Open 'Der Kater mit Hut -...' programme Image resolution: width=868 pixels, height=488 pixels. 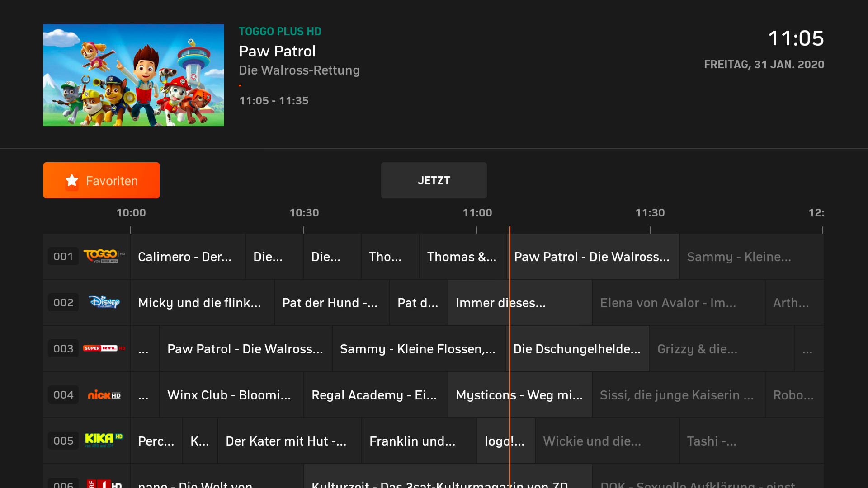click(x=290, y=441)
